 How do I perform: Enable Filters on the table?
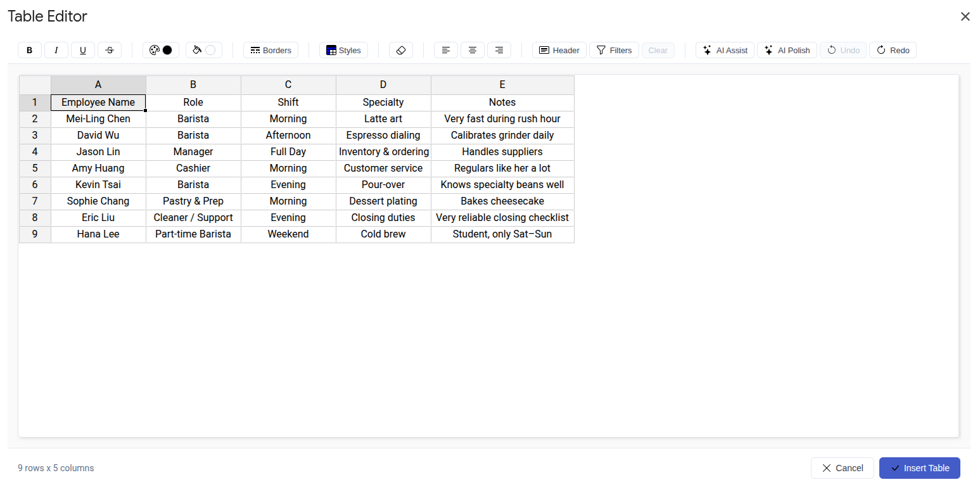pyautogui.click(x=613, y=50)
